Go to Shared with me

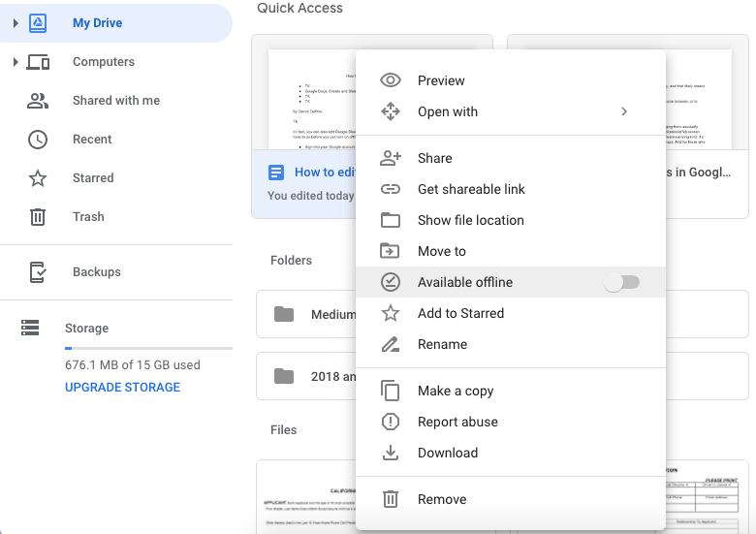coord(116,100)
